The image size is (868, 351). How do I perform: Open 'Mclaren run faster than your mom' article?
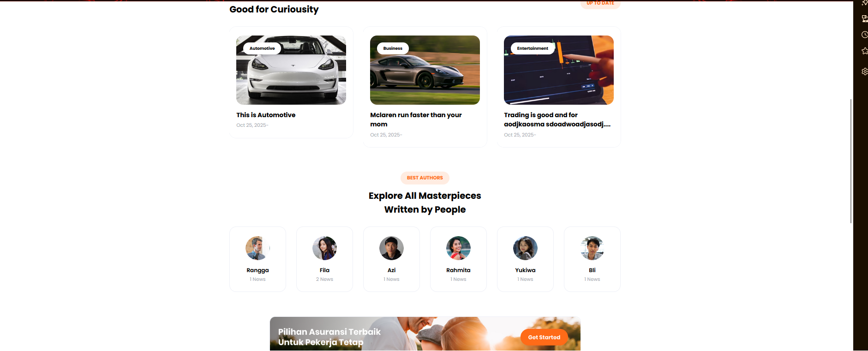(416, 119)
